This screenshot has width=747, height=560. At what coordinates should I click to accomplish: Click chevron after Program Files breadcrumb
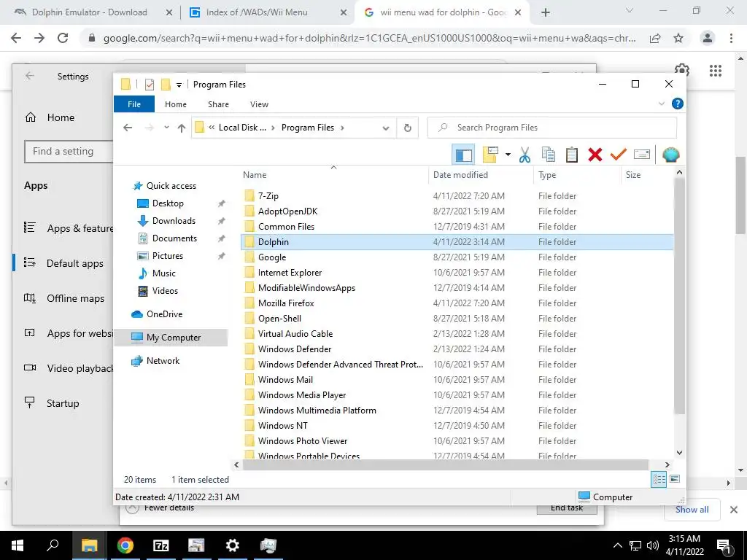click(342, 128)
